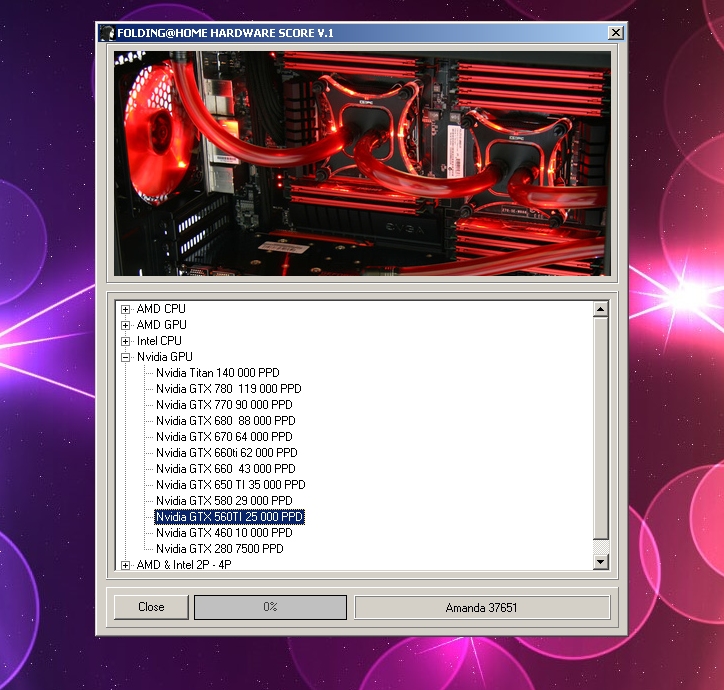Collapse the Nvidia GPU tree node
The image size is (724, 690).
(125, 357)
